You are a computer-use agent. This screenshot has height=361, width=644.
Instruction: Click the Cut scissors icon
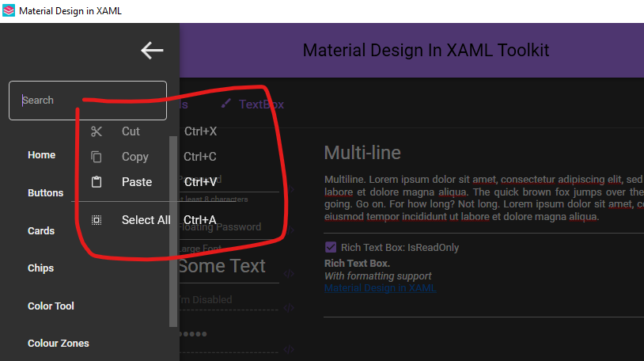[x=97, y=131]
